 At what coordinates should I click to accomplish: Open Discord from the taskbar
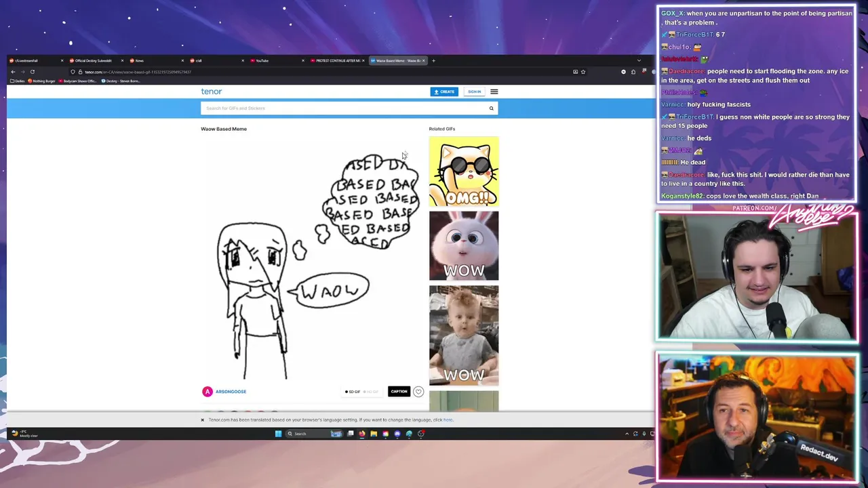coord(397,434)
